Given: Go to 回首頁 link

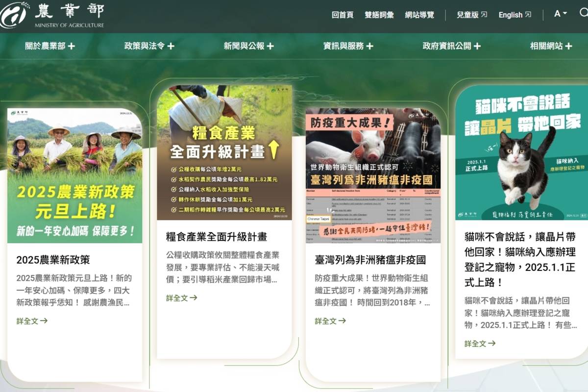Looking at the screenshot, I should point(343,15).
